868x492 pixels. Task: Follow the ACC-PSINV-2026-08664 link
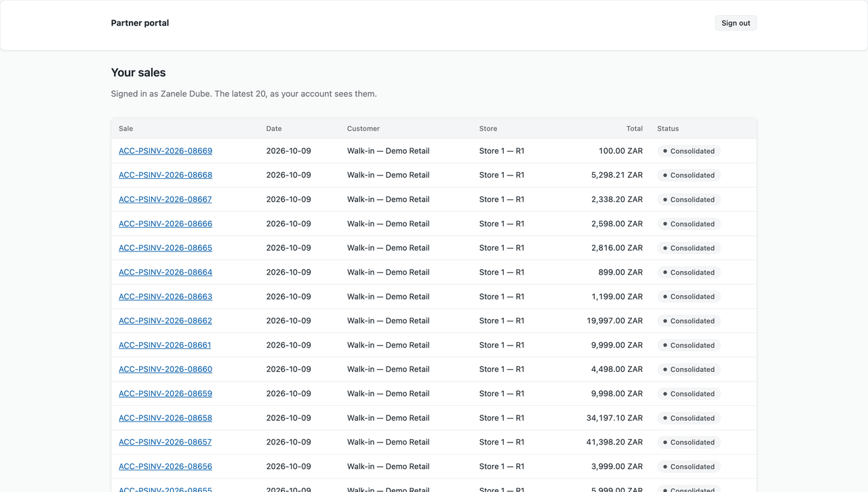165,272
